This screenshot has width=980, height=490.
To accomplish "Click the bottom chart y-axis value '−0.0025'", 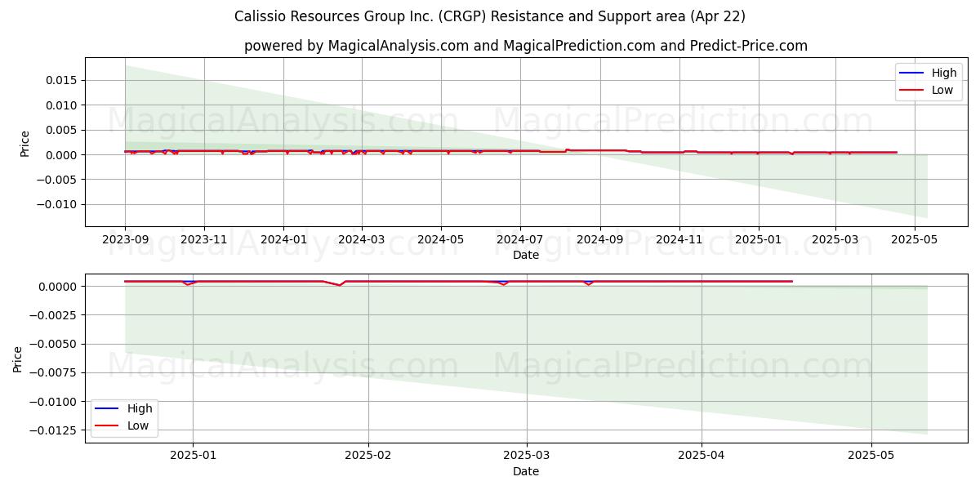I will point(55,315).
